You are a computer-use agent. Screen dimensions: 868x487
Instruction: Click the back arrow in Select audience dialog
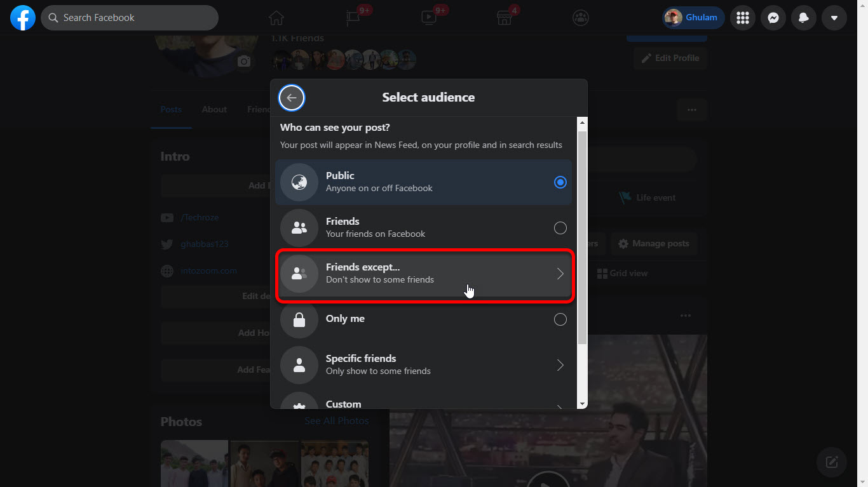tap(292, 98)
